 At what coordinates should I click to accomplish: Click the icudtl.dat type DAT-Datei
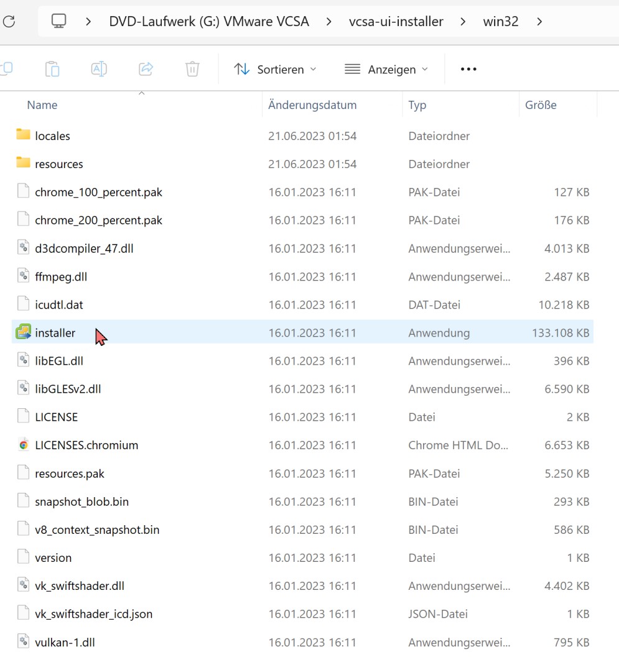point(434,305)
